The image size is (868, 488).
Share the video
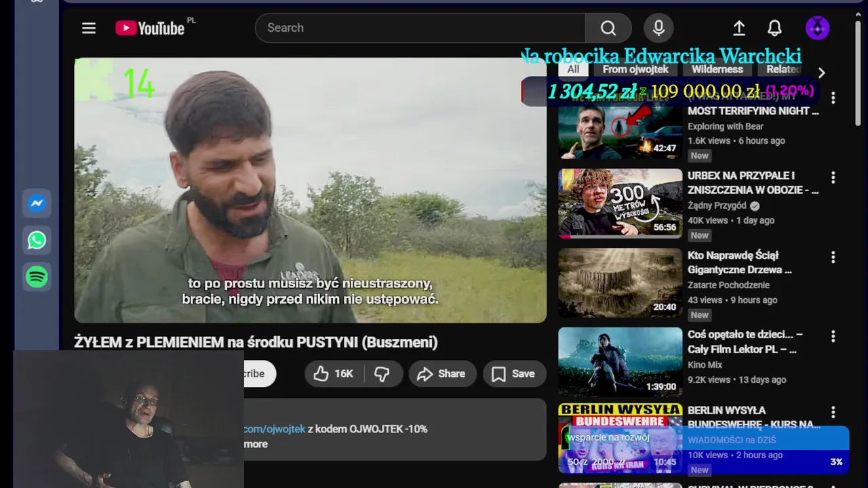[441, 373]
